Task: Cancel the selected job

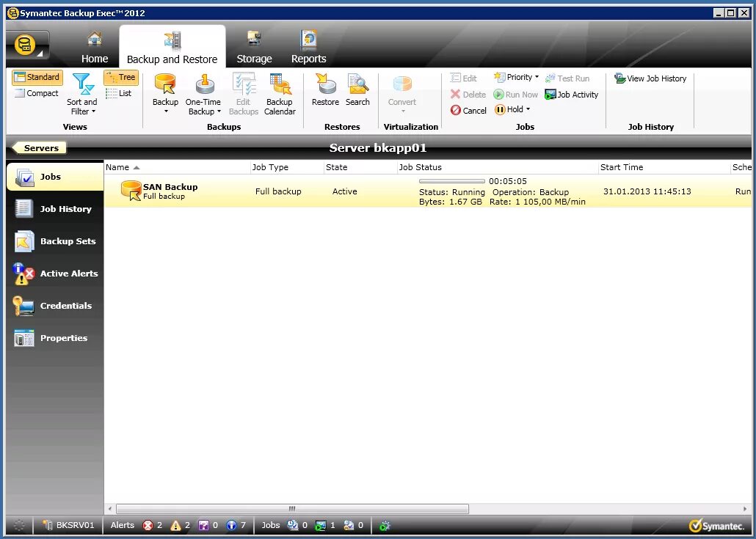Action: (468, 110)
